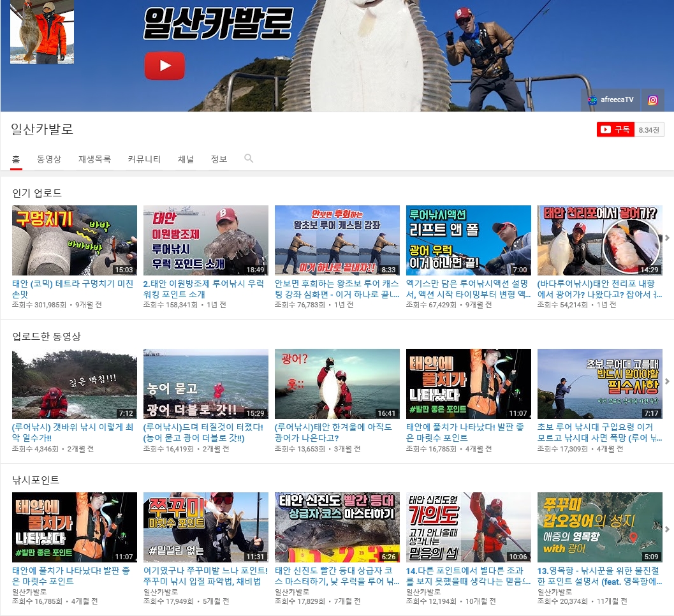The height and width of the screenshot is (616, 674).
Task: Switch to the 동영상 tab
Action: pyautogui.click(x=49, y=159)
